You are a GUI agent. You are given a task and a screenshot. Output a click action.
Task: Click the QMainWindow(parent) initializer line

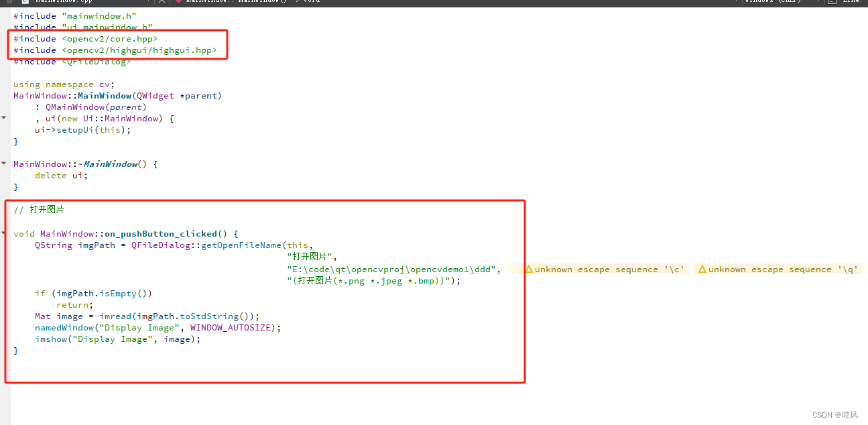point(90,107)
